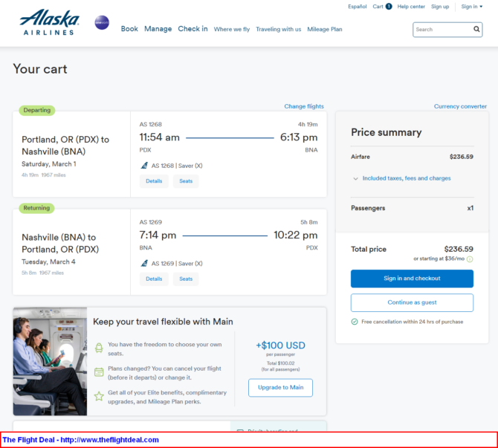Click the Tuesday, March 4 date text

48,262
